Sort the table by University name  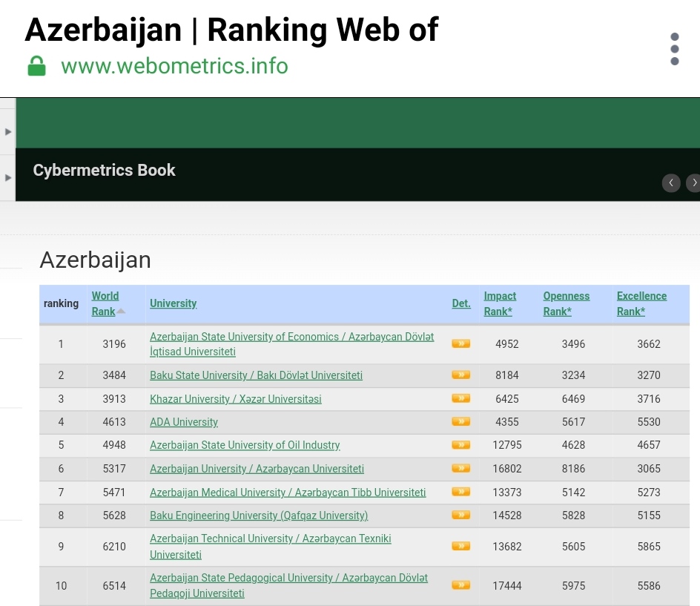point(174,303)
